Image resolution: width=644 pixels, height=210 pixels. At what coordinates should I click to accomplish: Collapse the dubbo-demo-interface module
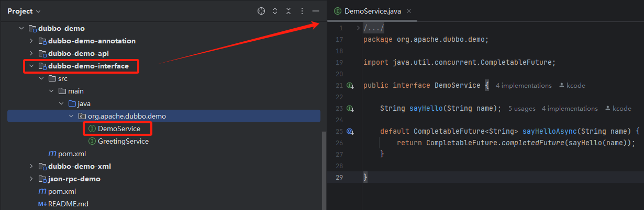31,66
